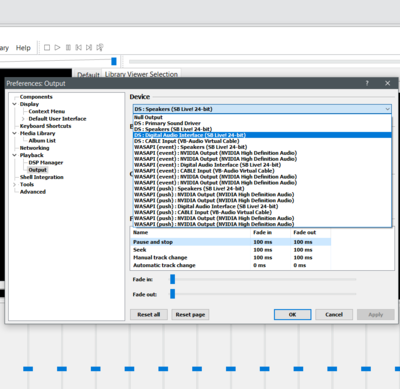Click the Reset page button
Screen dimensions: 400x389
(x=190, y=315)
